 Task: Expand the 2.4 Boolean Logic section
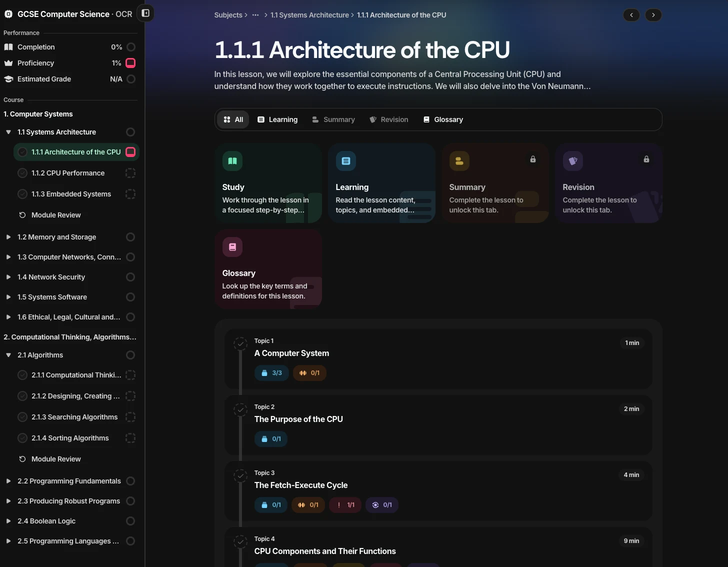tap(8, 521)
